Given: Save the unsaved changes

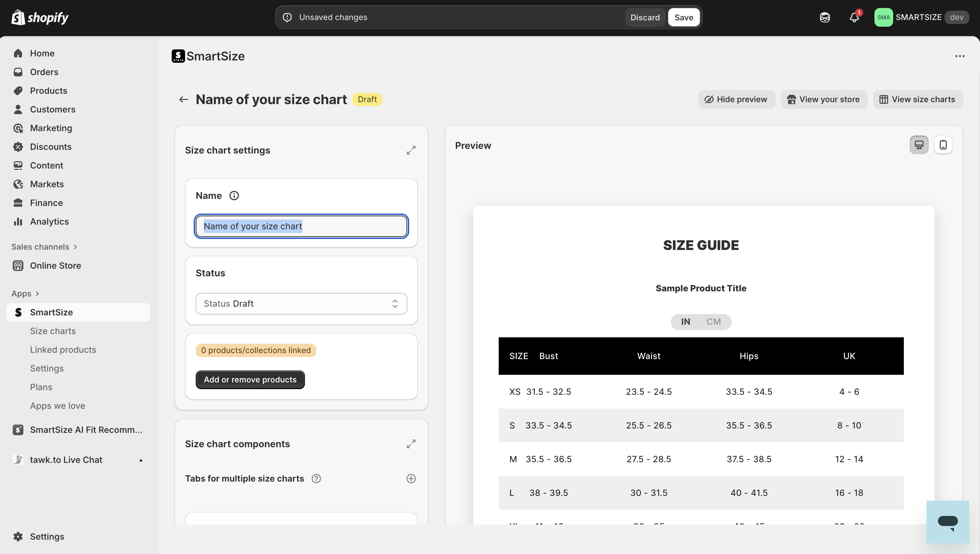Looking at the screenshot, I should (683, 17).
